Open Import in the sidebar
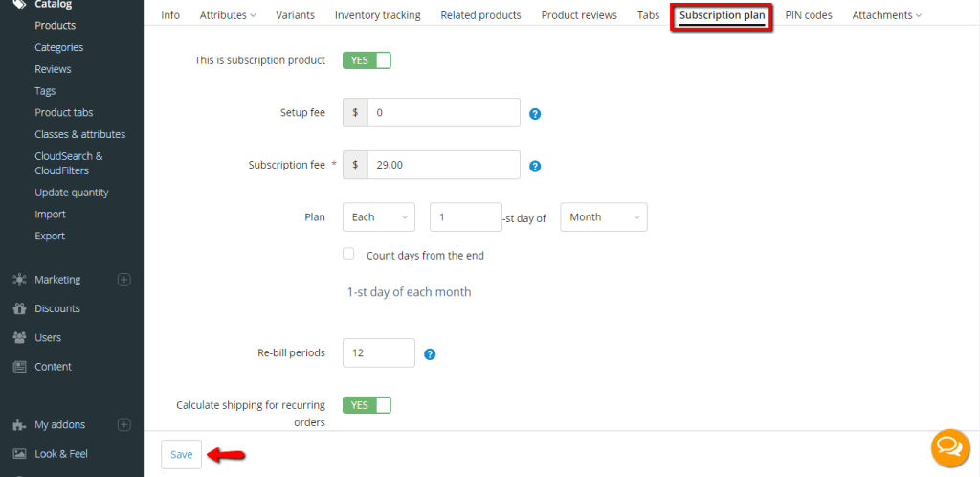Screen dimensions: 980x477 point(50,214)
